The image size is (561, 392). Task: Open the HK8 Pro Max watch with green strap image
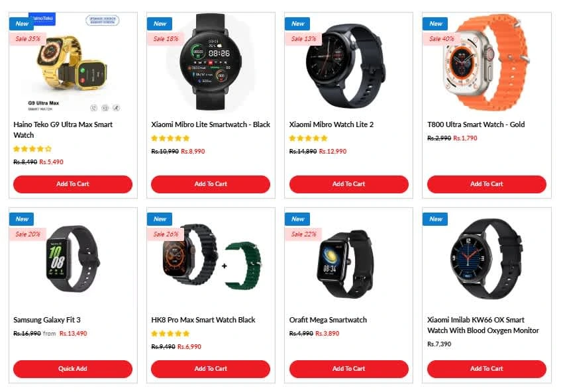click(211, 259)
